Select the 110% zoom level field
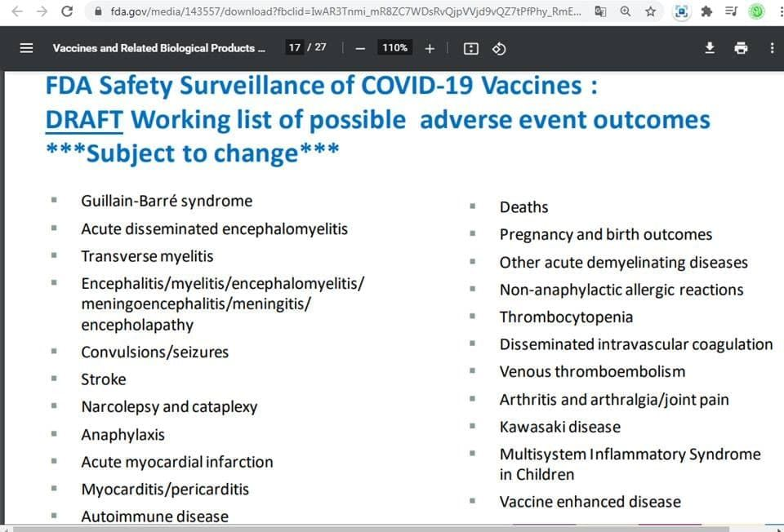This screenshot has width=784, height=532. 394,47
